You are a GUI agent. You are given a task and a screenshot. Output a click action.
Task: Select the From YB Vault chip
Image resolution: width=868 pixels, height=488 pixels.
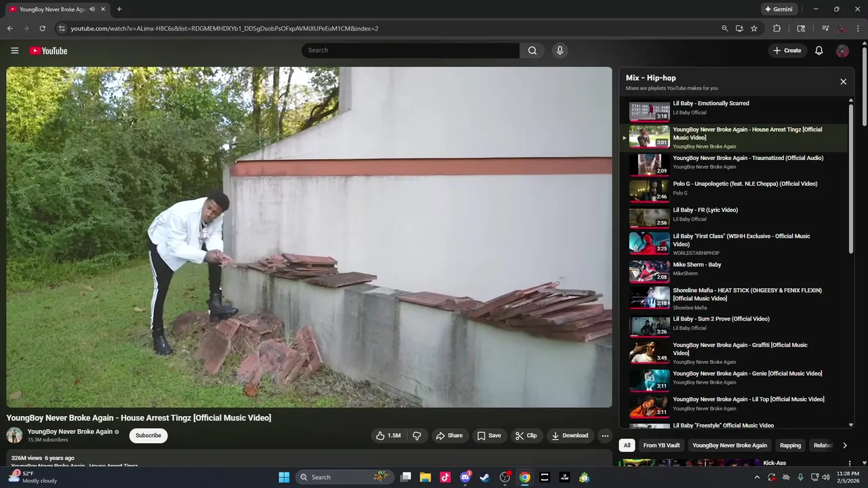tap(661, 445)
